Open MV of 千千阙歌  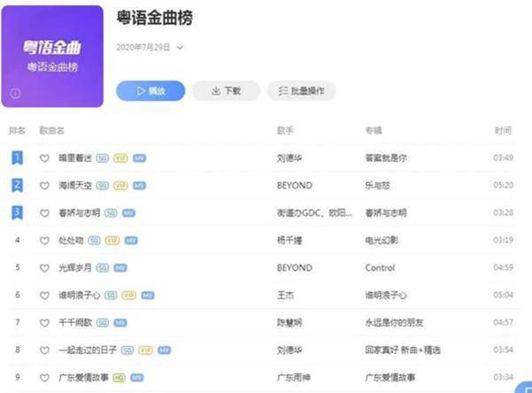click(x=120, y=323)
